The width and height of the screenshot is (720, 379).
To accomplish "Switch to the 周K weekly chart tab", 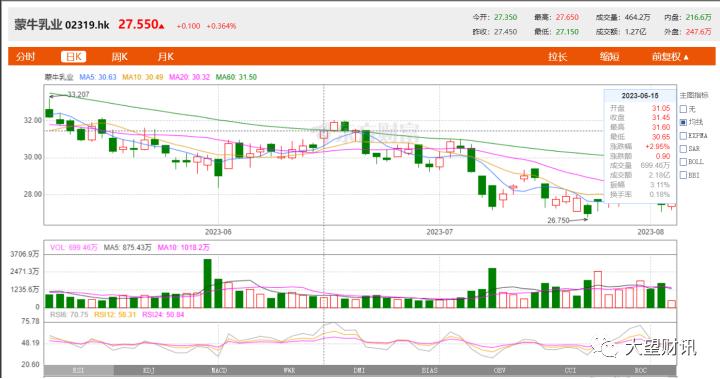I will pyautogui.click(x=119, y=57).
